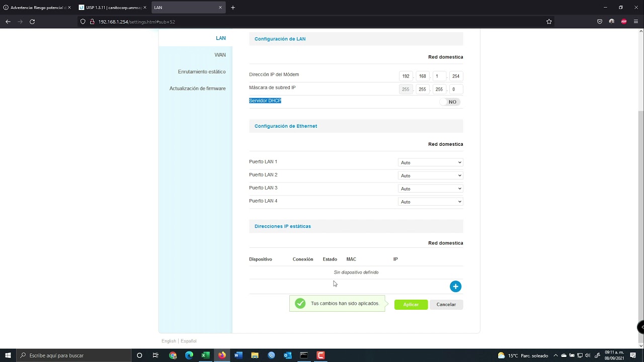Open File Explorer from the taskbar
This screenshot has width=644, height=362.
click(x=255, y=355)
